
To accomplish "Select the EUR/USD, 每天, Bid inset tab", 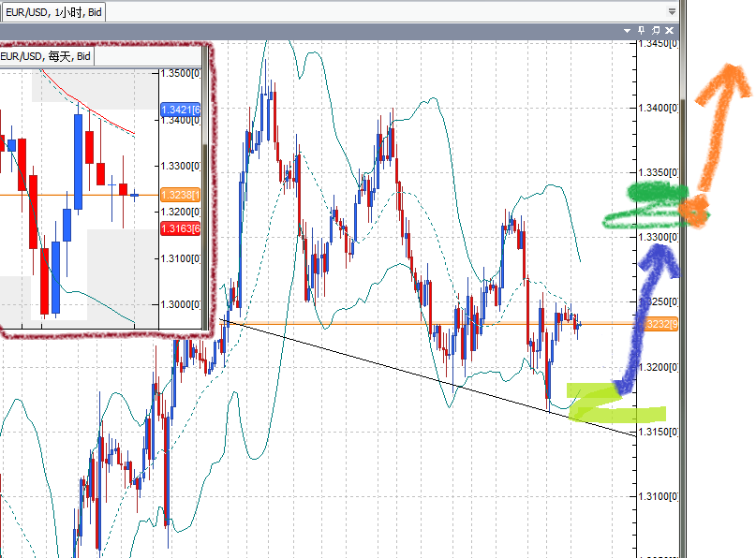I will click(x=45, y=56).
